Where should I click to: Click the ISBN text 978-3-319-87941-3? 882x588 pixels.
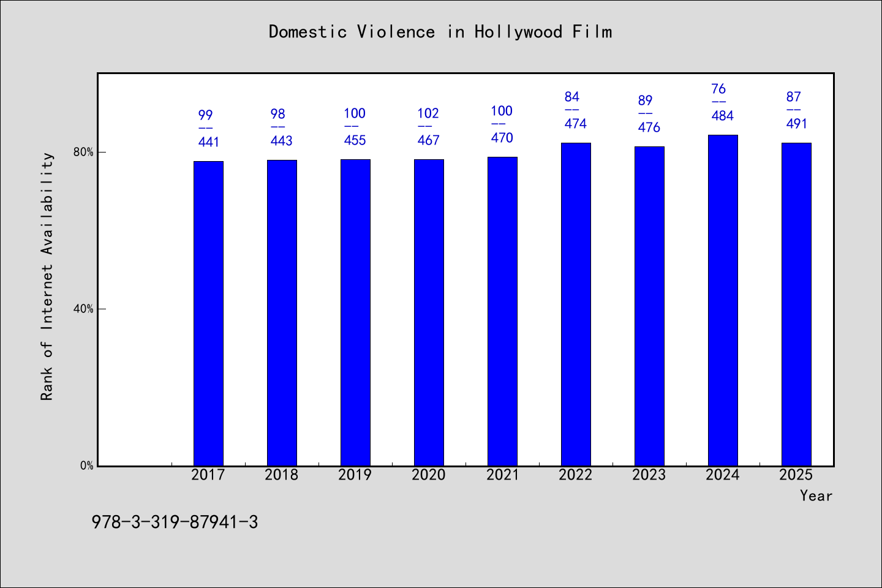[175, 522]
